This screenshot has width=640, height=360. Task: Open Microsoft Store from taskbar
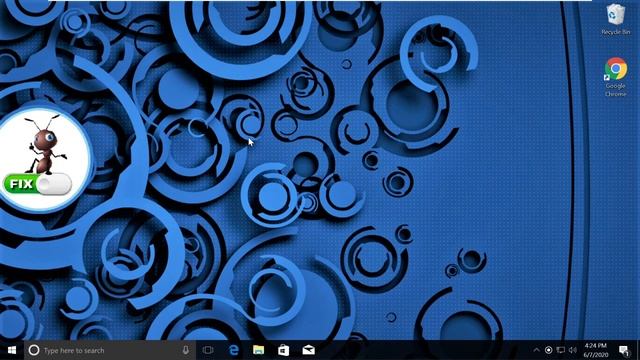[283, 350]
